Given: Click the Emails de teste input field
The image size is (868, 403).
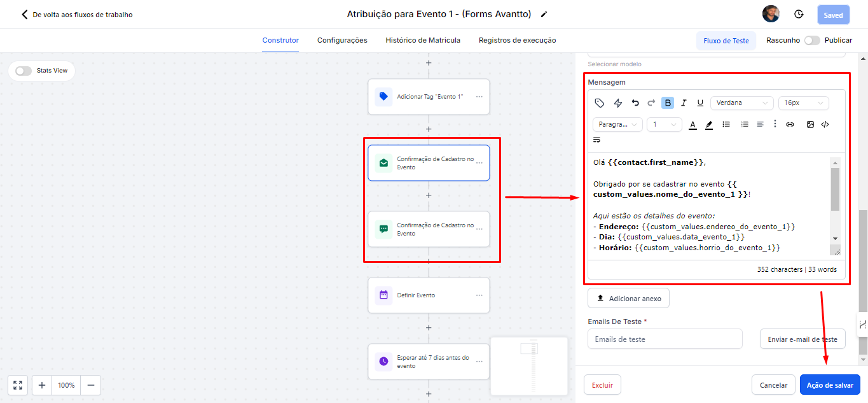Looking at the screenshot, I should coord(665,339).
